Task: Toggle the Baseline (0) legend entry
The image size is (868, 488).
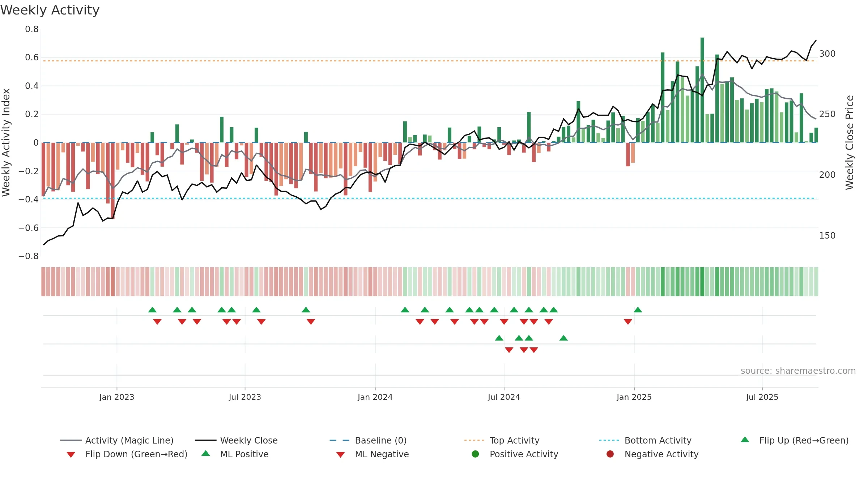Action: coord(368,440)
